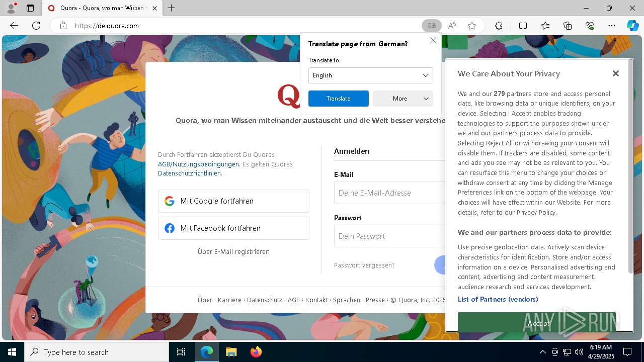The width and height of the screenshot is (644, 362).
Task: Open Datenschutzrichtlinien link
Action: (189, 173)
